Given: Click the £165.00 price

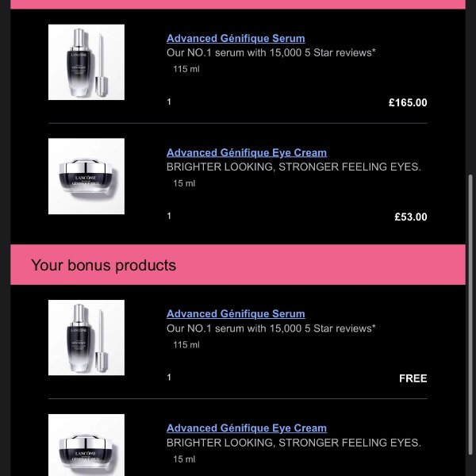Looking at the screenshot, I should tap(408, 102).
